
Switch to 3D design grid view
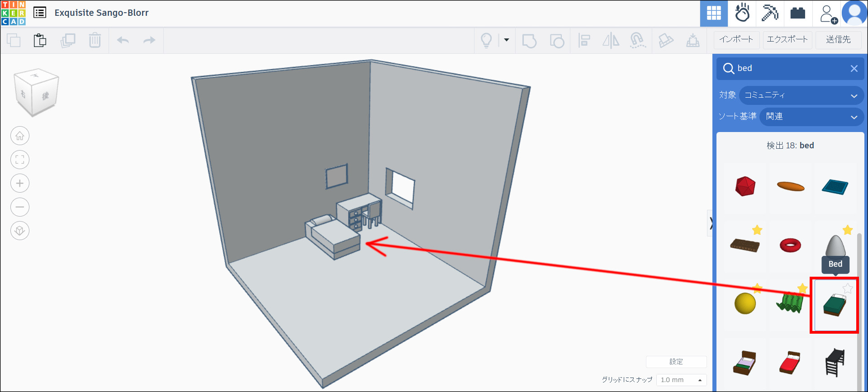point(714,13)
